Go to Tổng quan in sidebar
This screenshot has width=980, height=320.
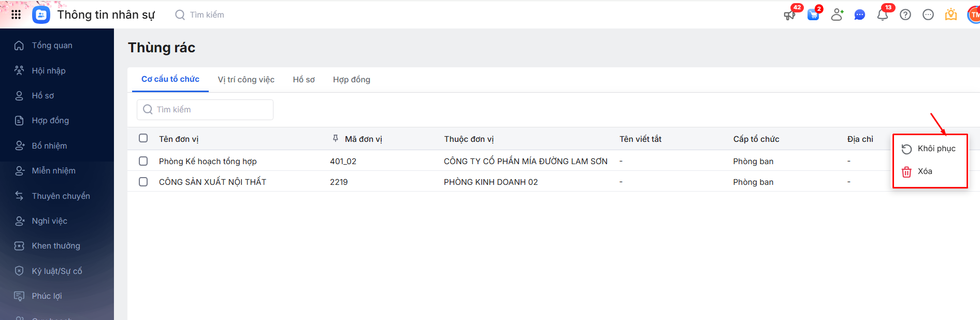point(52,46)
